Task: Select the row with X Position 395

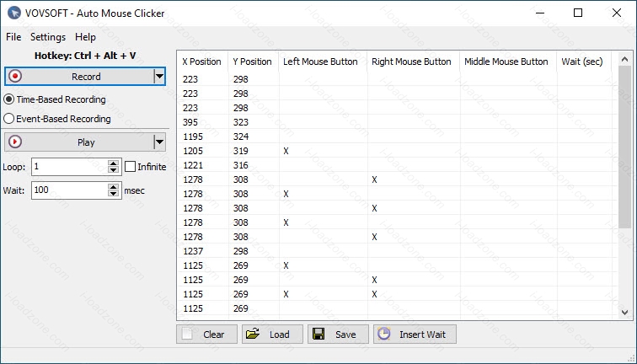Action: tap(398, 122)
